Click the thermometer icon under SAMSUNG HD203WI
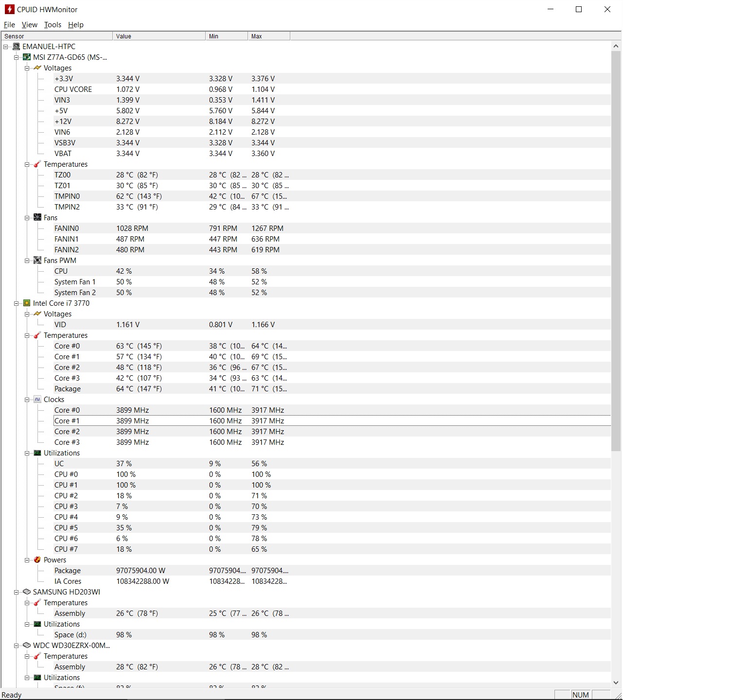Image resolution: width=747 pixels, height=700 pixels. [37, 603]
